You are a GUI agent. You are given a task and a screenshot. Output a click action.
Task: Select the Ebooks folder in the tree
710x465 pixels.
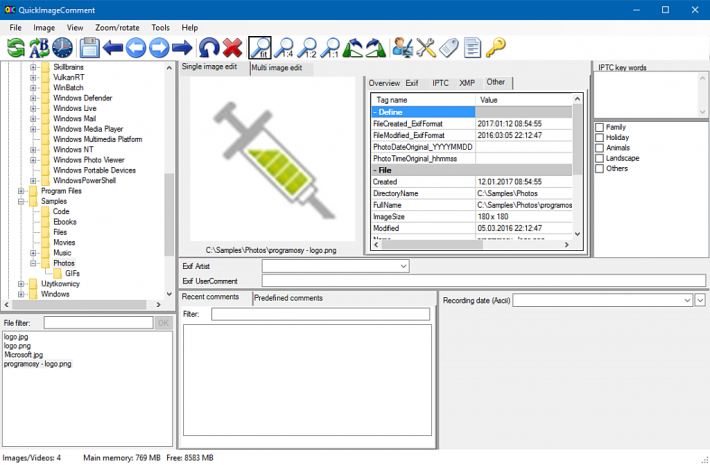pyautogui.click(x=65, y=222)
